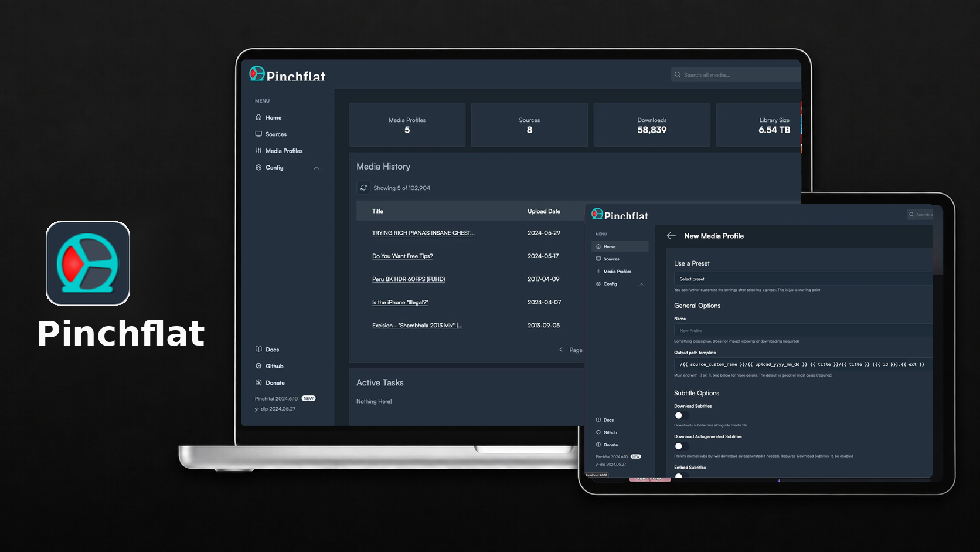The image size is (980, 552).
Task: Click the Upload Date column header
Action: coord(544,211)
